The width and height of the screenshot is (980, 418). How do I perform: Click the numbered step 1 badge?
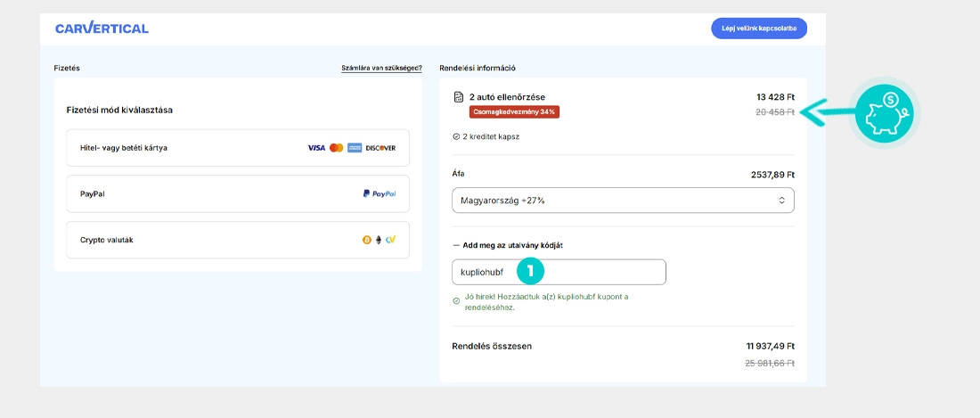(x=530, y=271)
